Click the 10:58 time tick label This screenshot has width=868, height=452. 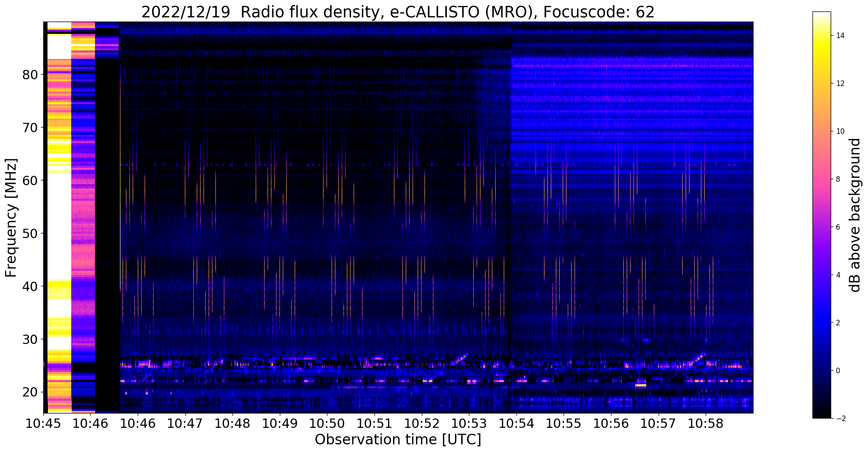click(x=706, y=424)
